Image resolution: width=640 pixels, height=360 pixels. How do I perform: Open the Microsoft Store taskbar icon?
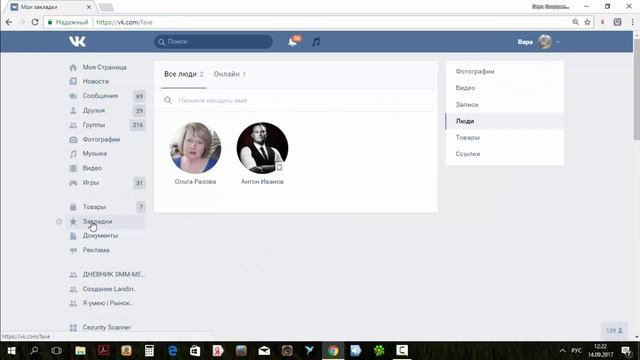pos(195,351)
